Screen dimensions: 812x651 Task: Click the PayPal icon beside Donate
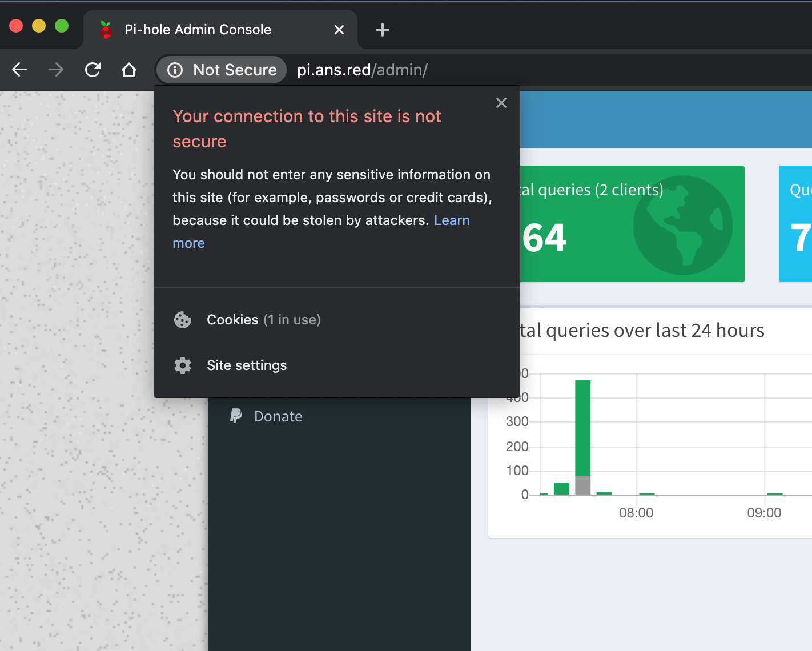(236, 416)
